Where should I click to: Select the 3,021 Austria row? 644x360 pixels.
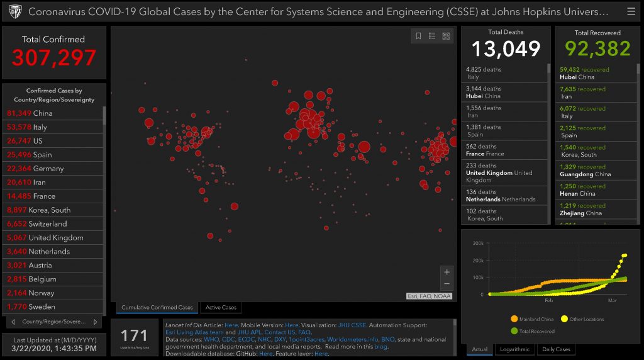(53, 265)
